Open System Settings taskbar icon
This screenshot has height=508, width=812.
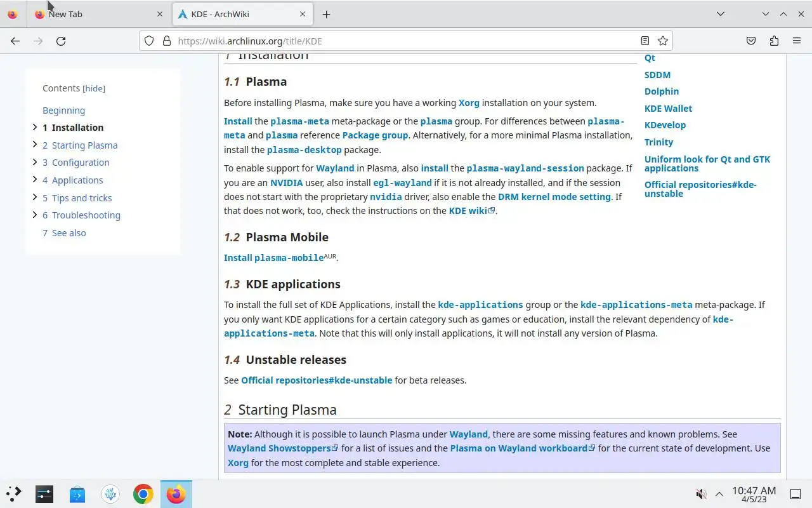coord(44,493)
